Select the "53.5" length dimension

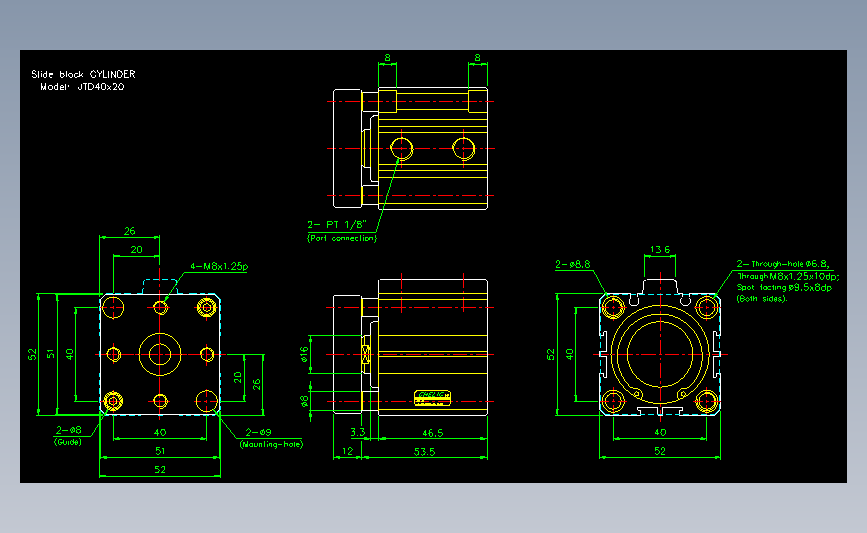tap(424, 452)
